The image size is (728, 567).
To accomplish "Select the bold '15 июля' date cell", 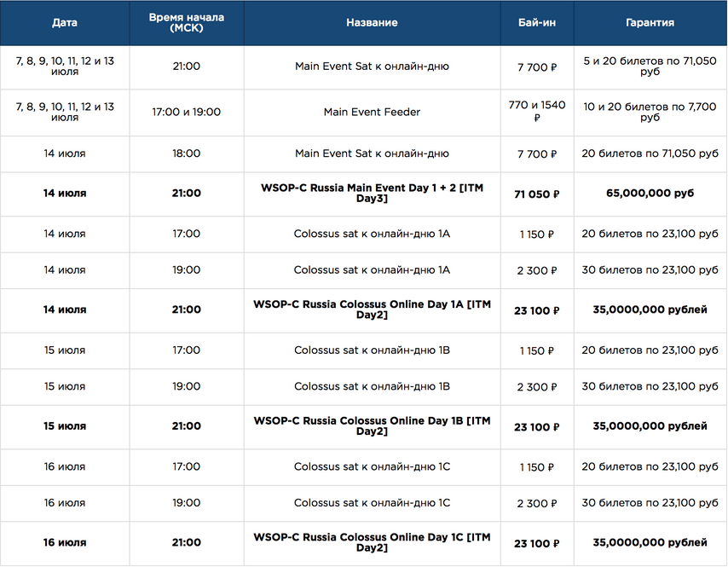I will click(65, 426).
